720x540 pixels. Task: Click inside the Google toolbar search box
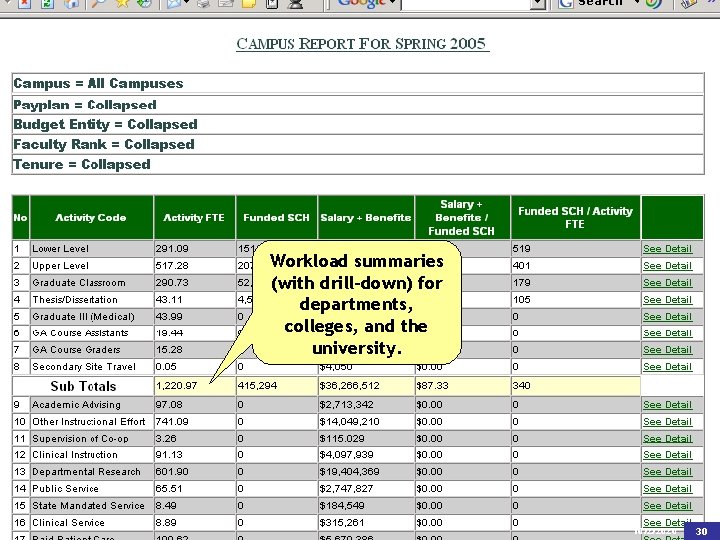(x=465, y=4)
